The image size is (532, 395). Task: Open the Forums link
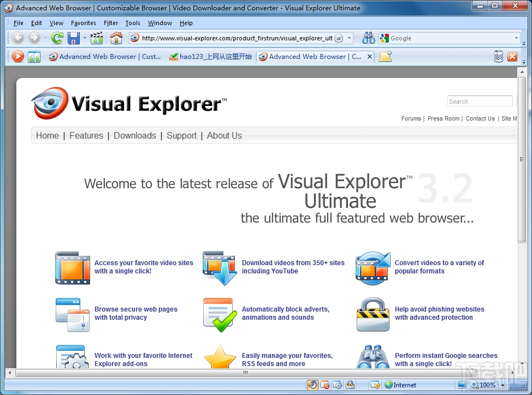click(411, 118)
